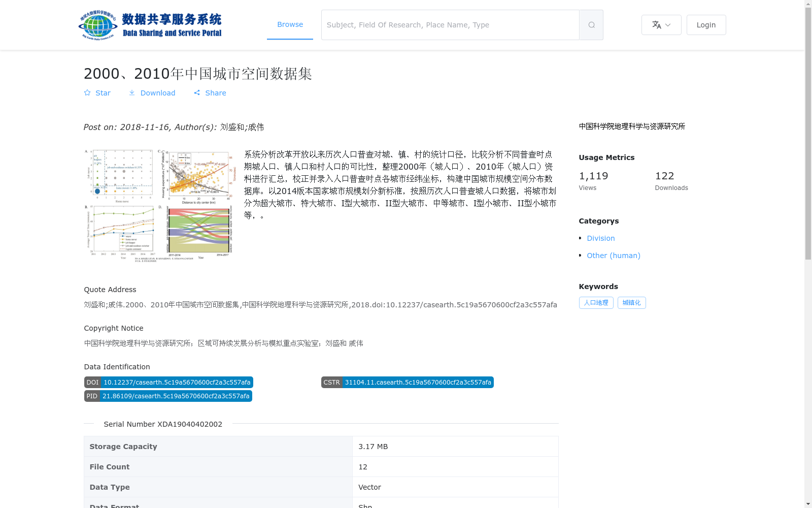This screenshot has width=812, height=508.
Task: Click the 中国科学院地理科学与资源研究所 institution name
Action: click(x=632, y=126)
